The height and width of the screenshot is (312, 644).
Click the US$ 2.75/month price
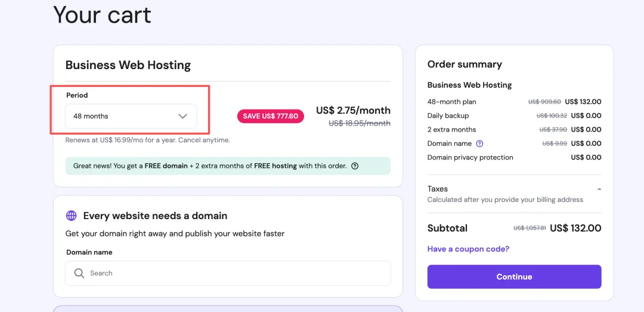pyautogui.click(x=353, y=110)
